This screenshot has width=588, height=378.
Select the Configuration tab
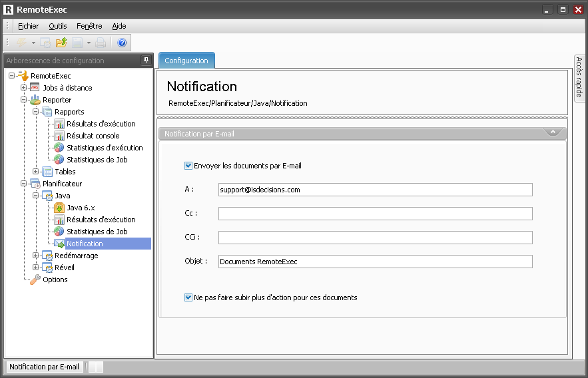tap(186, 61)
